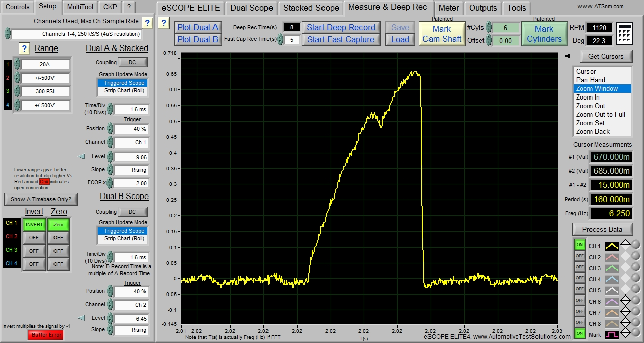Click the question mark icon left of Plot Dual A
Viewport: 644px width, 343px height.
163,23
